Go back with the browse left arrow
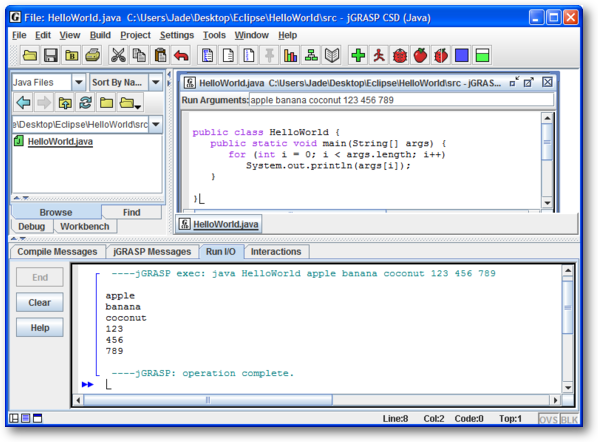This screenshot has height=442, width=598. tap(23, 102)
